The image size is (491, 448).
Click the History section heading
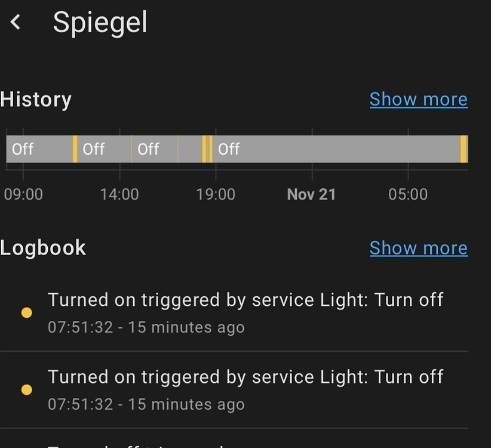click(x=36, y=99)
